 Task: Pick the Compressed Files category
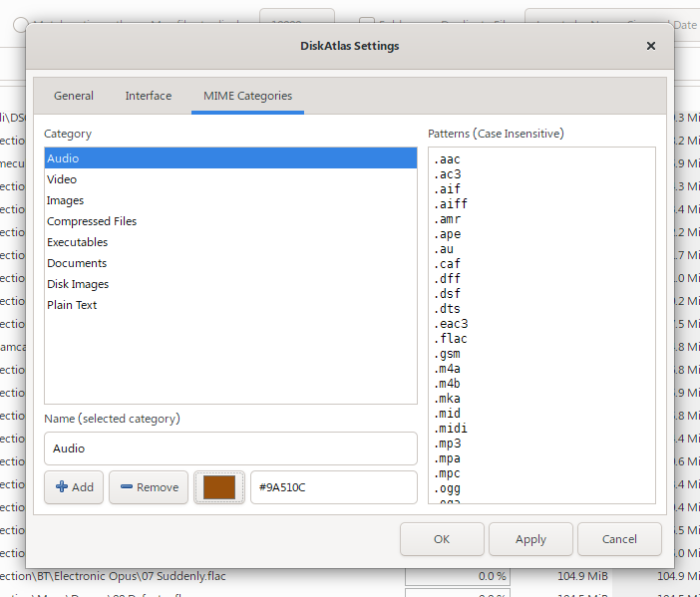[x=230, y=221]
